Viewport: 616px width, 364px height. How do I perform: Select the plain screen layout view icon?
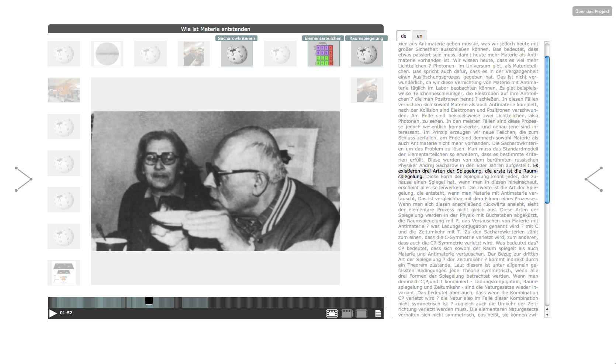361,313
